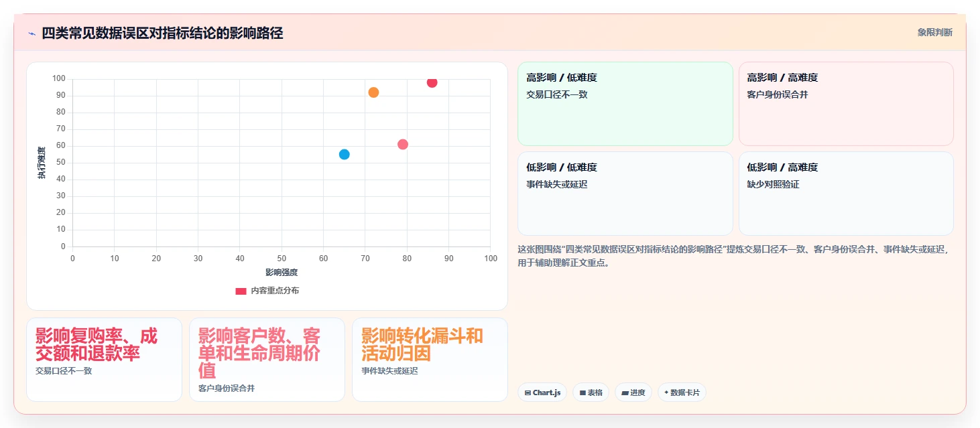Screen dimensions: 980x428
Task: Click the 内容重点分布 legend label
Action: click(275, 291)
